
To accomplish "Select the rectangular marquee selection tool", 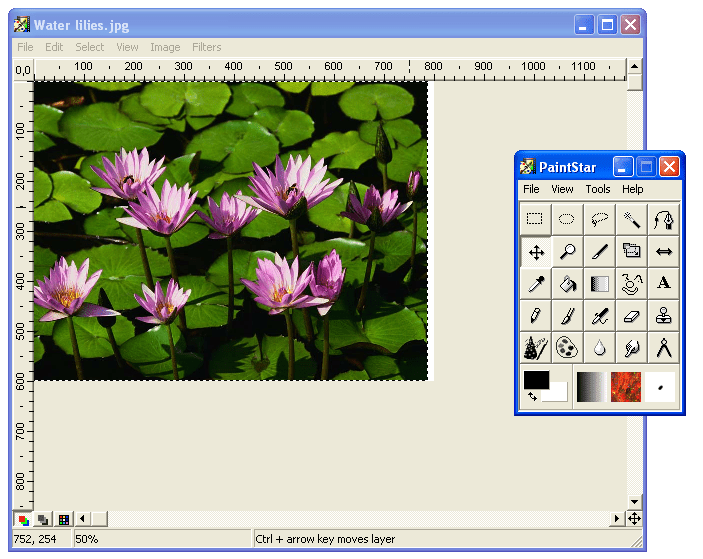I will 535,219.
